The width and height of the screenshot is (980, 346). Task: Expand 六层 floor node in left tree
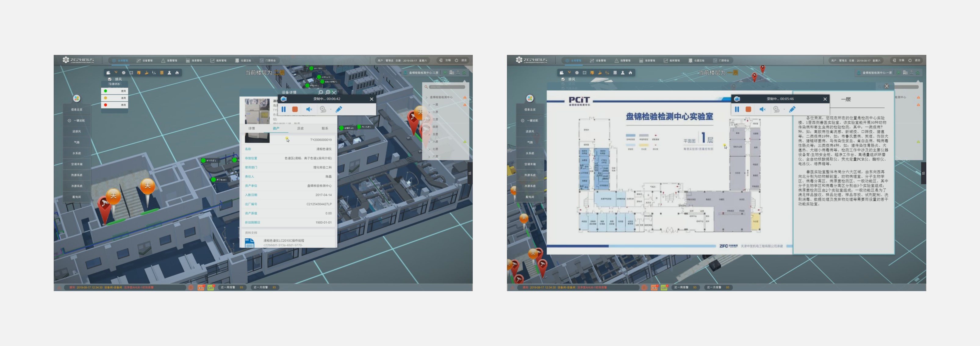(429, 142)
